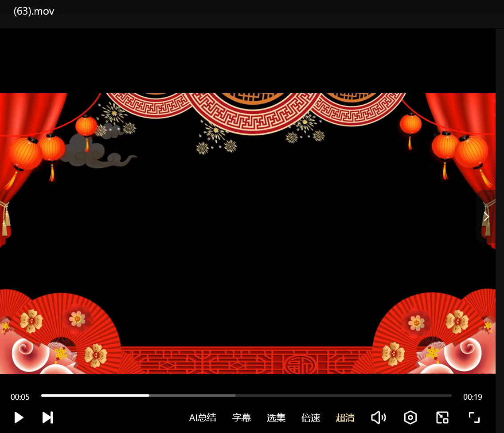Change the 超清 video quality
The image size is (504, 433).
(345, 417)
